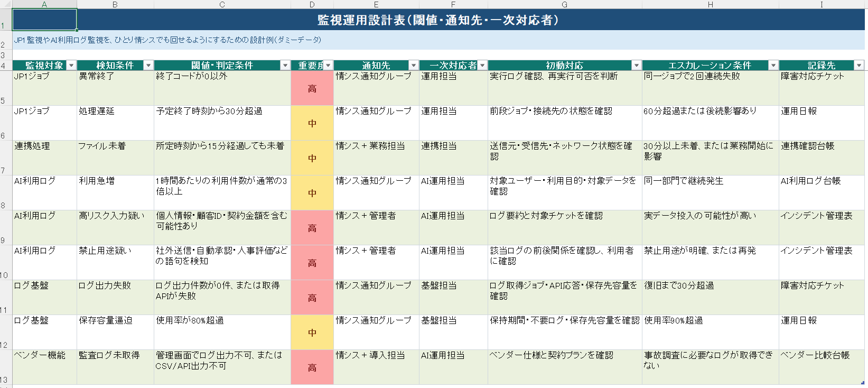Click the 60分超過または後続影響あり cell
Image resolution: width=868 pixels, height=388 pixels.
pyautogui.click(x=711, y=123)
